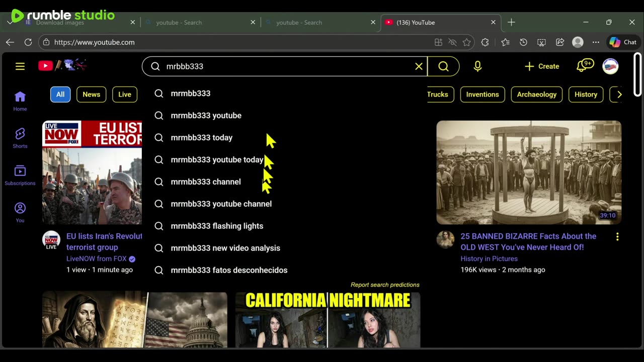Refresh the current page
The height and width of the screenshot is (362, 644).
coord(28,42)
